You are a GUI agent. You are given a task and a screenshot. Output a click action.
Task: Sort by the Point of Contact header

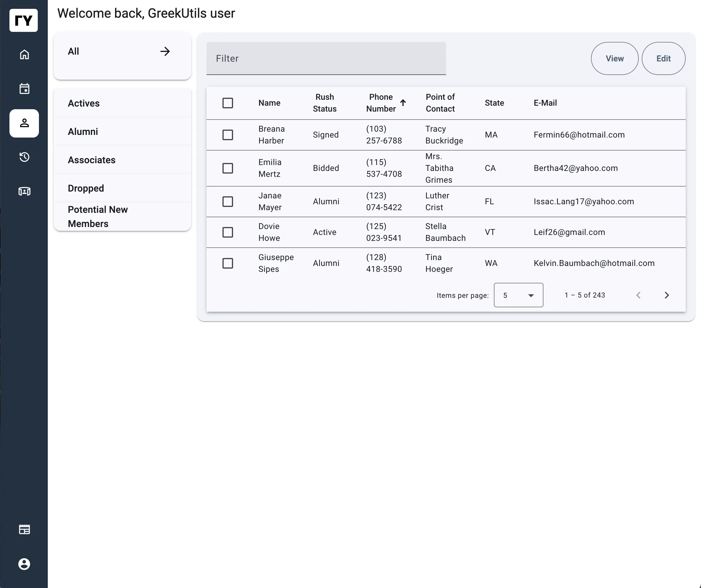[x=440, y=103]
